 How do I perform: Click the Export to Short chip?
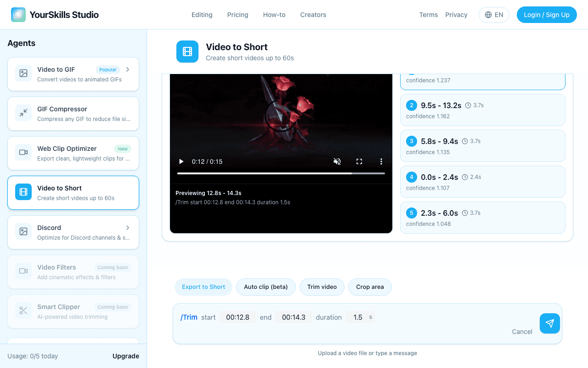point(204,287)
